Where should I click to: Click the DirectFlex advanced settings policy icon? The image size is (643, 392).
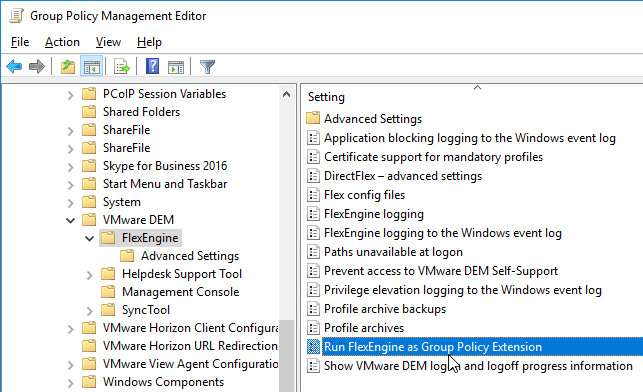coord(313,176)
